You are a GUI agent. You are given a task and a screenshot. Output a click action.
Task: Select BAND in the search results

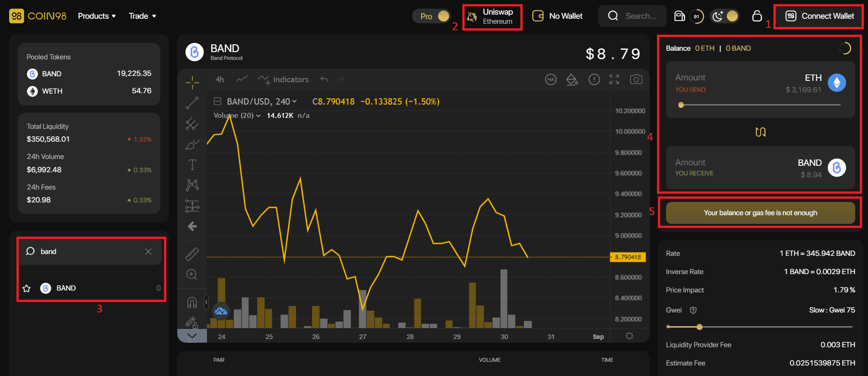[x=91, y=288]
